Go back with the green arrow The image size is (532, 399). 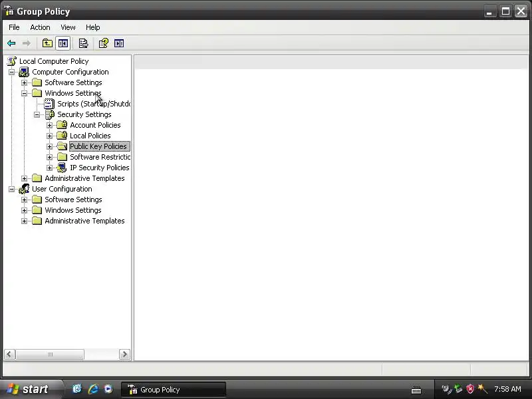coord(11,43)
